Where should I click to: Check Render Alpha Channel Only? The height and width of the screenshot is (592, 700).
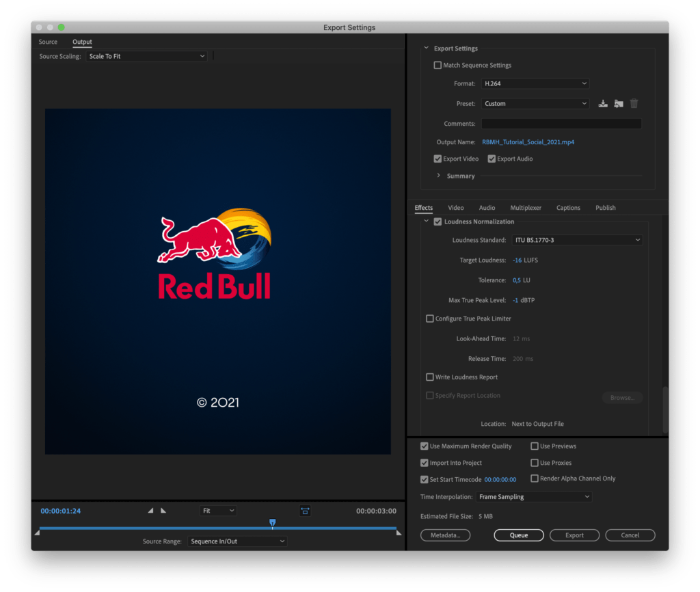(x=535, y=479)
